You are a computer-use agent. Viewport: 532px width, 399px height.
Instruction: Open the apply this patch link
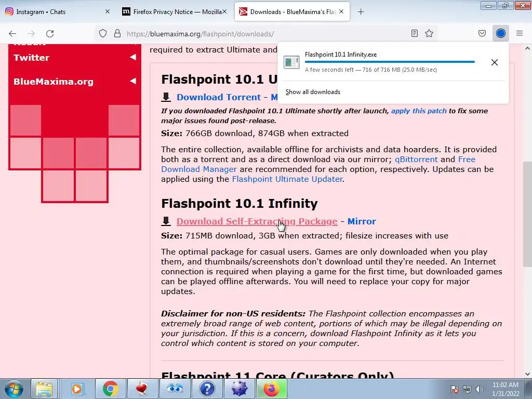tap(419, 111)
